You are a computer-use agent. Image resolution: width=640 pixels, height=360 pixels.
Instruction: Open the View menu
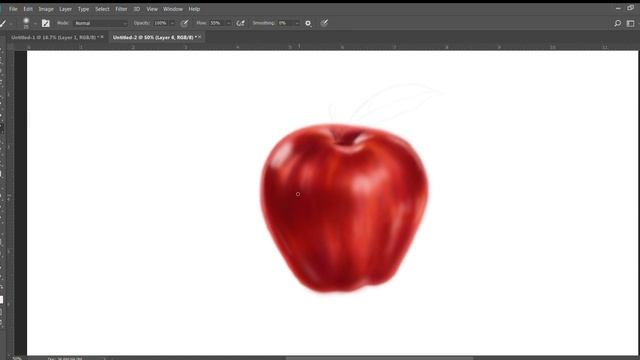pyautogui.click(x=152, y=9)
